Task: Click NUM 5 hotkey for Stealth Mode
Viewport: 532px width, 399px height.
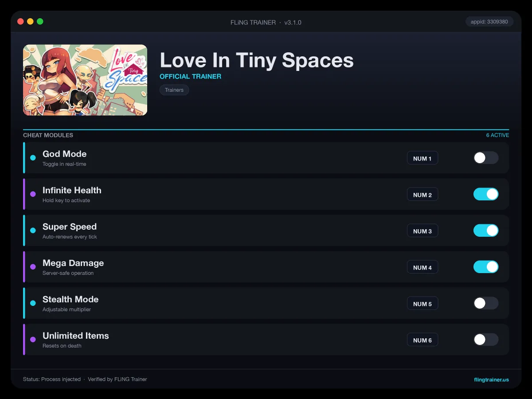Action: (x=422, y=304)
